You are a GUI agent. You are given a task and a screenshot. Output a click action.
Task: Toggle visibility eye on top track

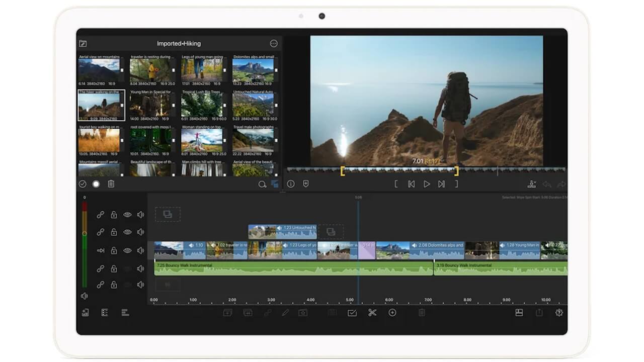point(127,215)
